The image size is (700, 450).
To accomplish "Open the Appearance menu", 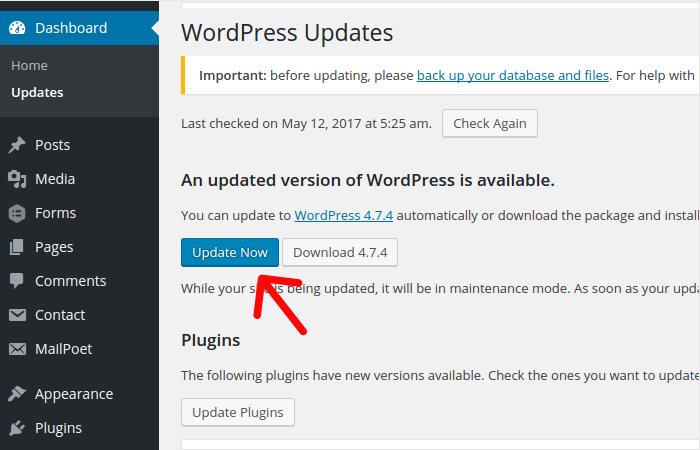I will [74, 394].
